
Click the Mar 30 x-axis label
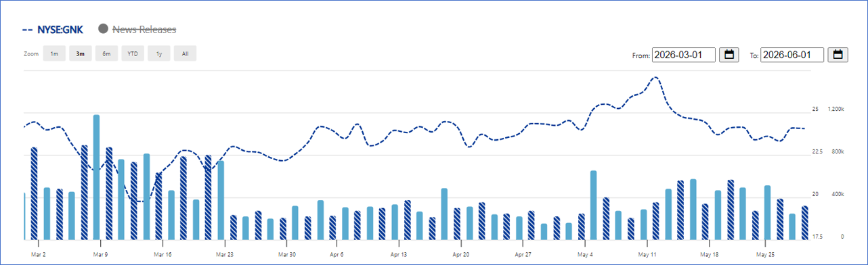(287, 255)
